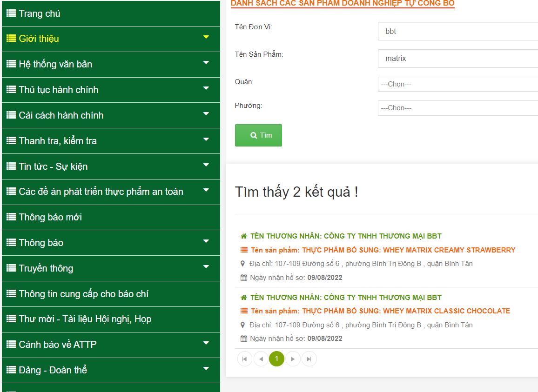Expand the Cải cách hành chính arrow
This screenshot has width=538, height=392.
(x=206, y=114)
